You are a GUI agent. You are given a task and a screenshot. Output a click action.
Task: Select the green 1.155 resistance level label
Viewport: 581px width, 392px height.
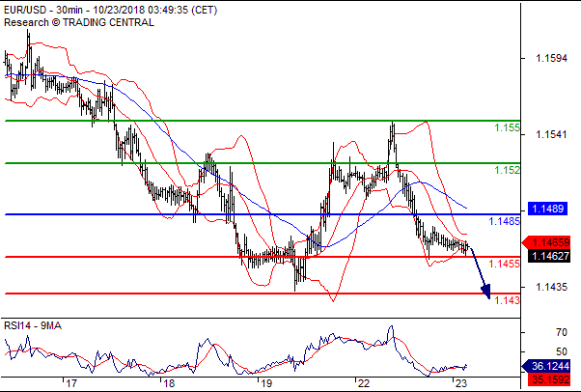click(x=508, y=128)
